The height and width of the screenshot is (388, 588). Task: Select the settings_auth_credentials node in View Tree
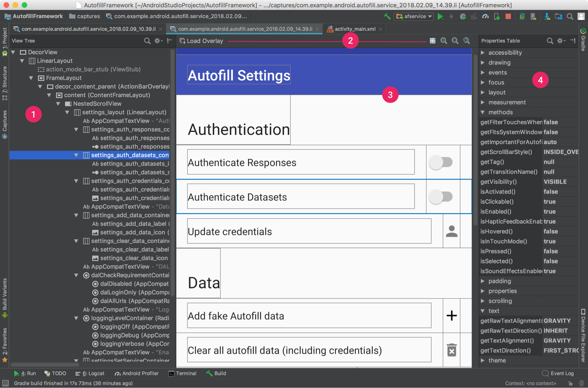(x=134, y=189)
